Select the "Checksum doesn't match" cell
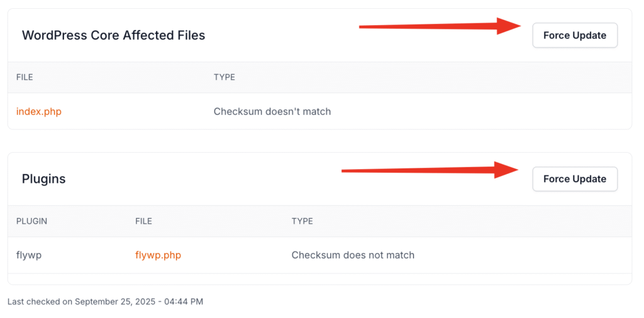Image resolution: width=644 pixels, height=318 pixels. point(272,112)
